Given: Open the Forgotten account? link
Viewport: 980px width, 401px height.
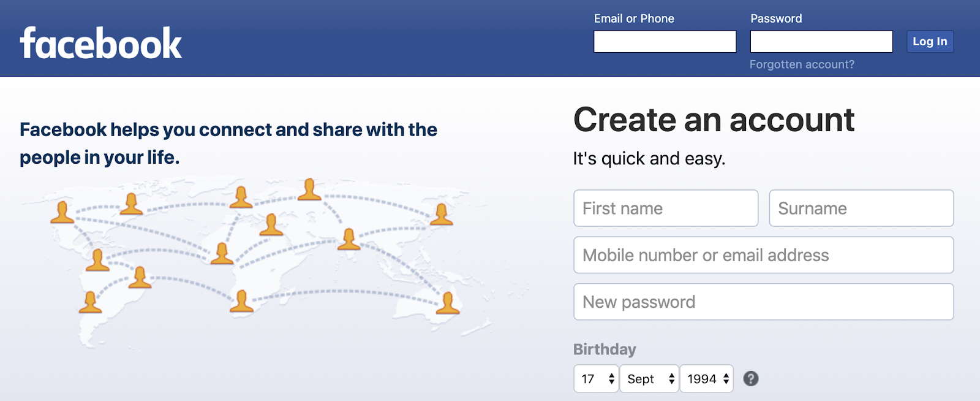Looking at the screenshot, I should pos(802,64).
